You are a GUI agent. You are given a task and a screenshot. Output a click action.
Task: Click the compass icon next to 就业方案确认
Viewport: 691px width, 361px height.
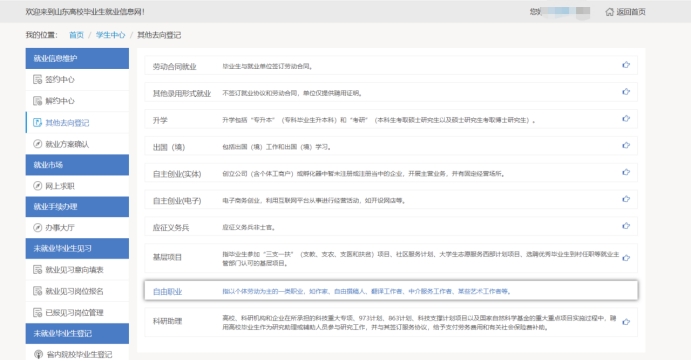(x=38, y=144)
